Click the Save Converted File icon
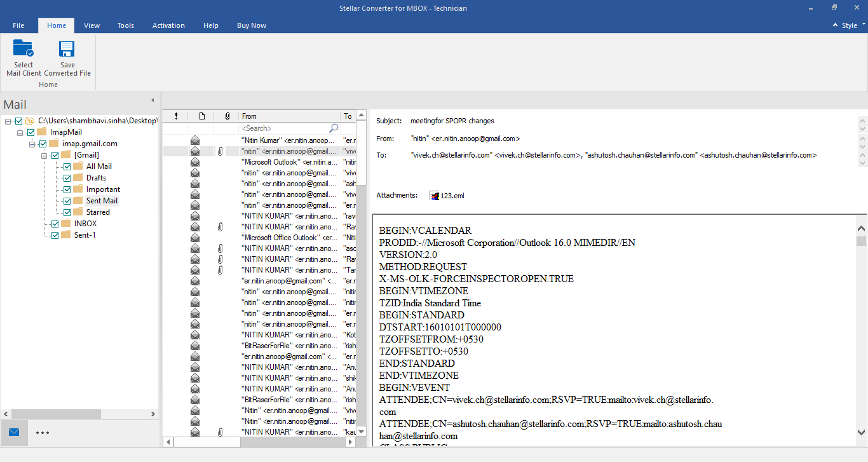Image resolution: width=868 pixels, height=462 pixels. [x=67, y=50]
